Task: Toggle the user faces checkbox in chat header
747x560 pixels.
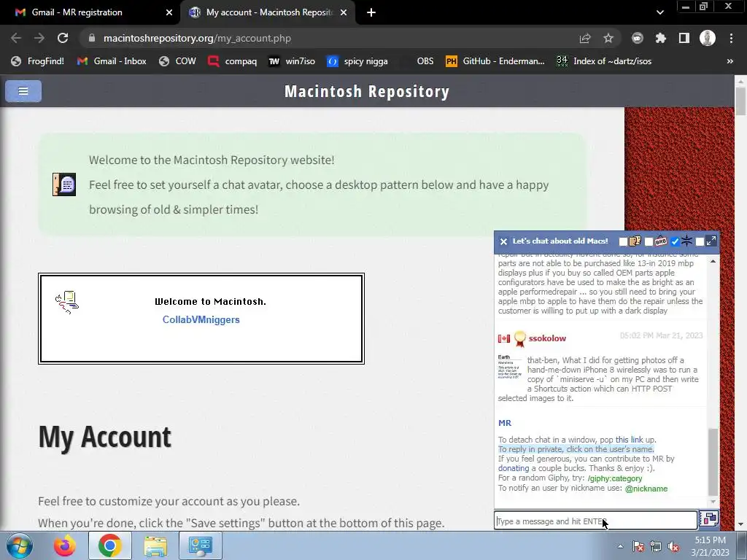Action: click(623, 241)
